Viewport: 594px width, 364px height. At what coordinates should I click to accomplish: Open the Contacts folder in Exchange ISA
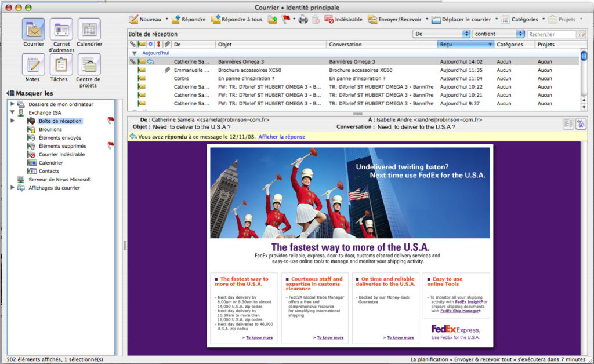click(x=49, y=171)
